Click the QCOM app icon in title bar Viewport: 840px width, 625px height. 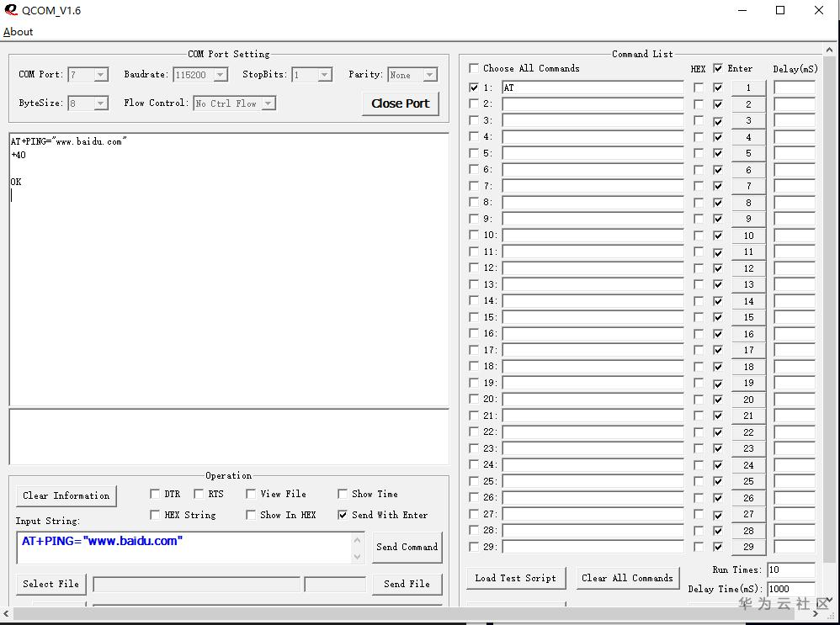(11, 10)
